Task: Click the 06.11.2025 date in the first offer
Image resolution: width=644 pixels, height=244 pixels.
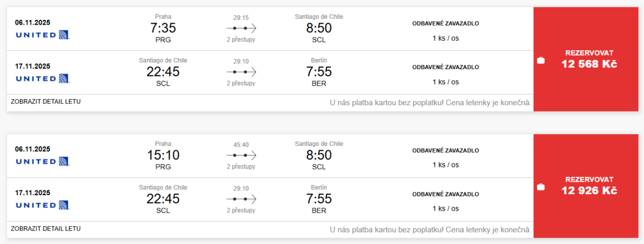Action: coord(33,23)
